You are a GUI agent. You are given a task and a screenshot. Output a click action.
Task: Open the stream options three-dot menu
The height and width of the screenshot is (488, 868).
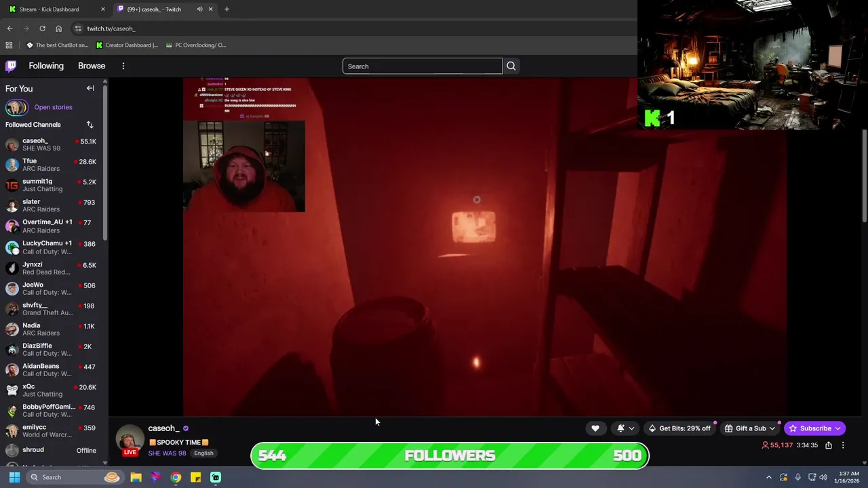tap(843, 445)
